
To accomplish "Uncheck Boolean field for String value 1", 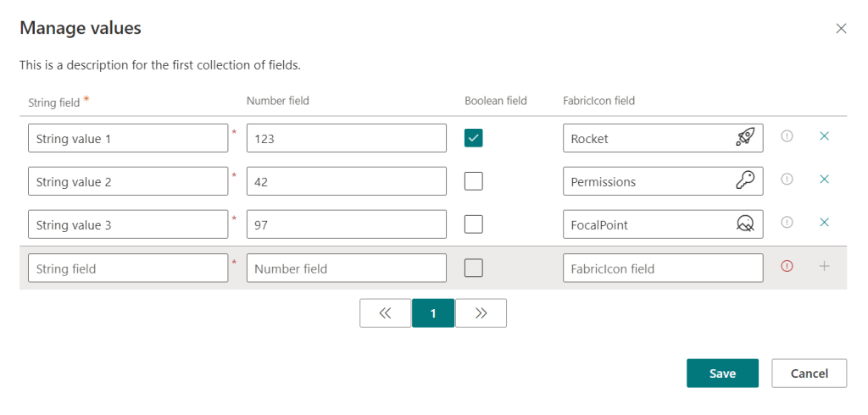I will click(474, 138).
